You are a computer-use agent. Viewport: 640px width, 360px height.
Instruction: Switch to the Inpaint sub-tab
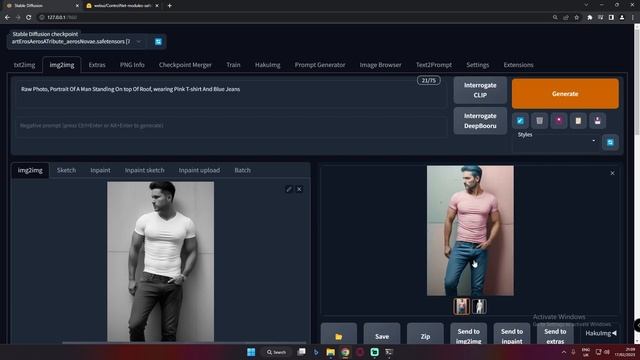(100, 170)
